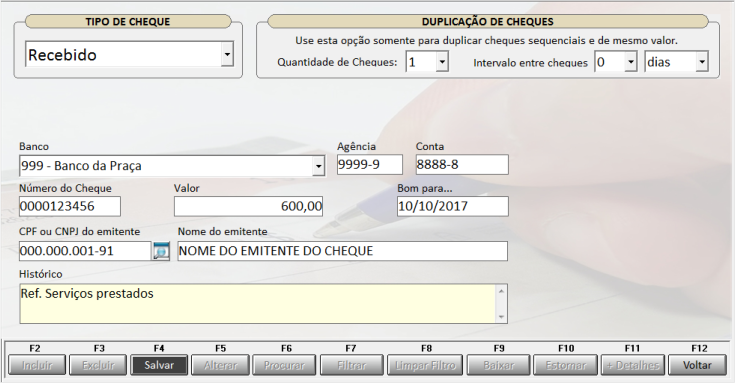Click the CPF/CNPJ lookup search icon

pyautogui.click(x=161, y=251)
